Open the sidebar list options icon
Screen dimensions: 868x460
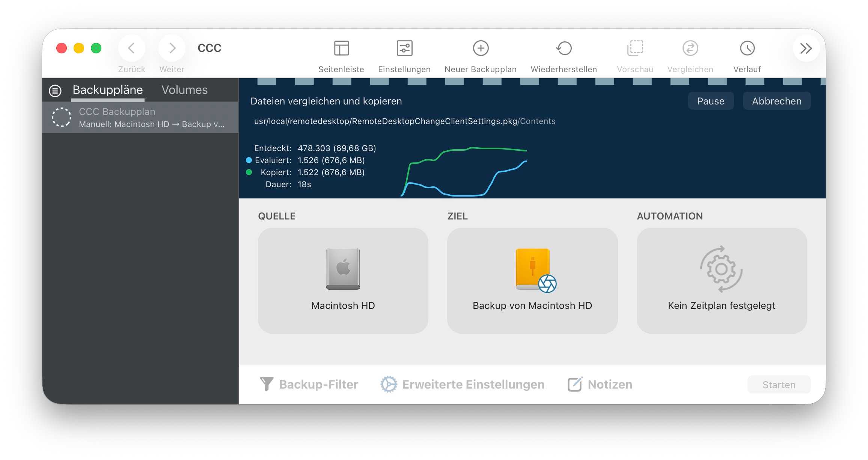point(55,91)
